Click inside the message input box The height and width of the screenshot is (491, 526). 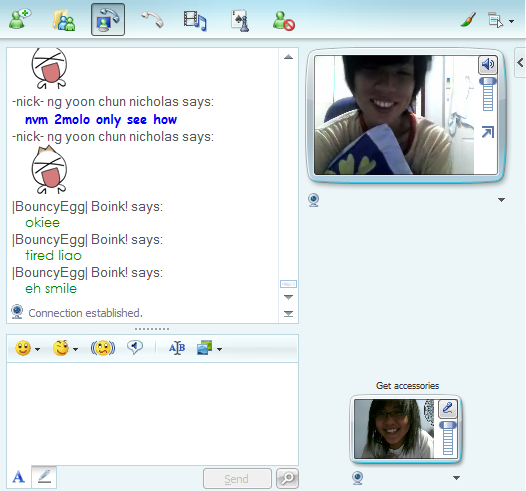tap(152, 413)
